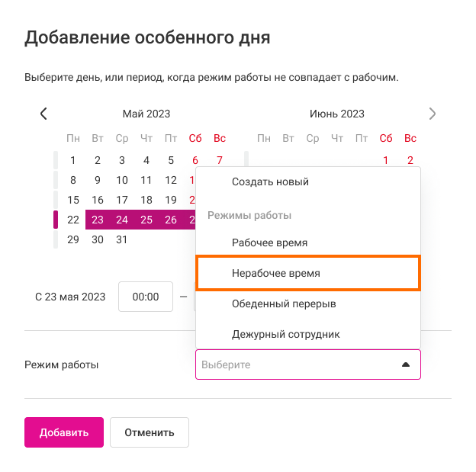Viewport: 476px width, 472px height.
Task: Select May 23 in the calendar
Action: click(x=98, y=220)
